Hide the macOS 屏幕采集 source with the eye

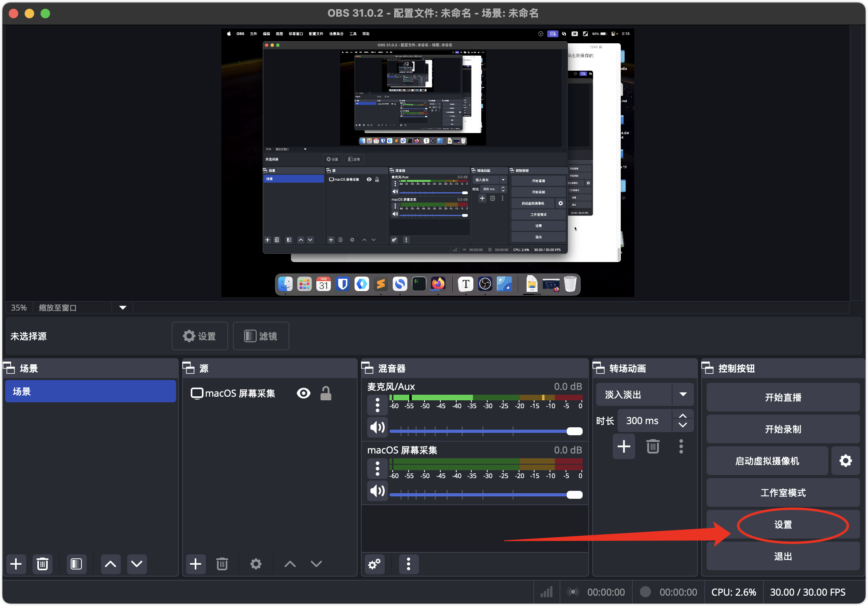(304, 393)
